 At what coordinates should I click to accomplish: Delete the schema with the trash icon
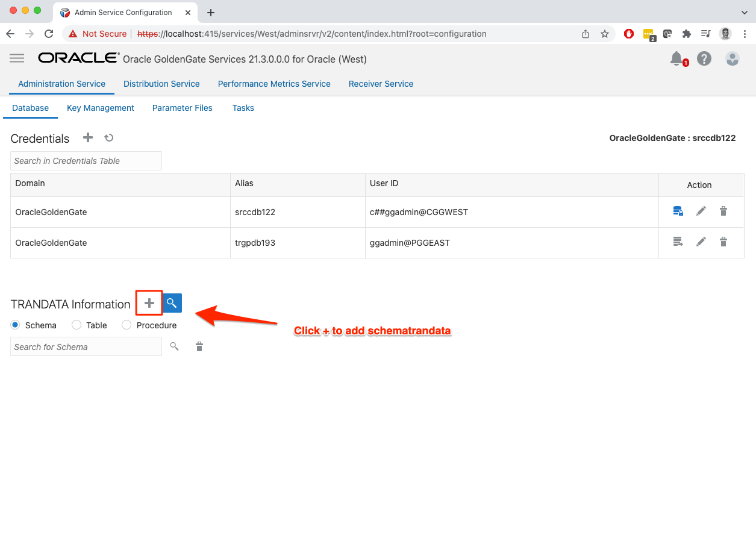click(199, 346)
